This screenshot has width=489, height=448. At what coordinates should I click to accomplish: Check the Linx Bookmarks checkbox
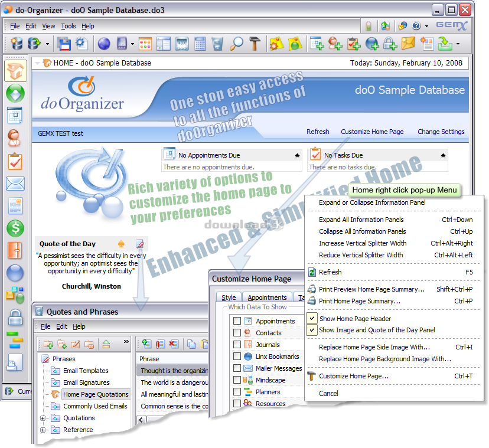point(237,357)
